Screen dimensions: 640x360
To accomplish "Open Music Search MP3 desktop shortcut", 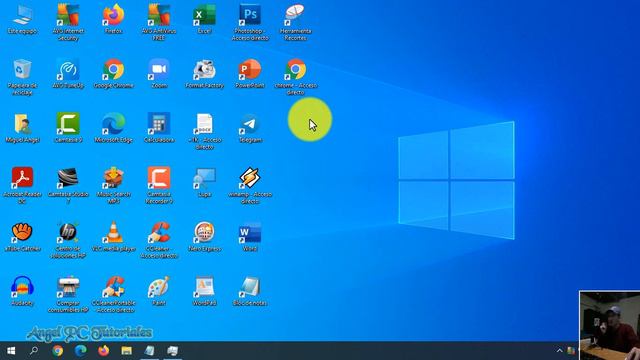I will (x=113, y=185).
